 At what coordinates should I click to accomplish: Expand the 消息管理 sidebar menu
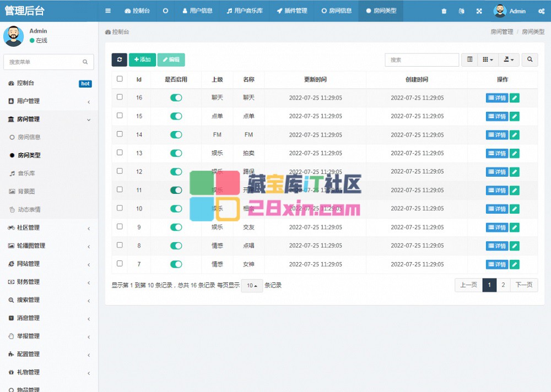[48, 318]
